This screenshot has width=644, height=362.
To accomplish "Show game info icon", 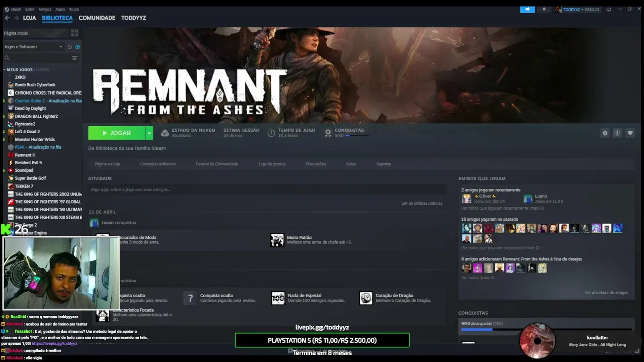I will coord(617,133).
